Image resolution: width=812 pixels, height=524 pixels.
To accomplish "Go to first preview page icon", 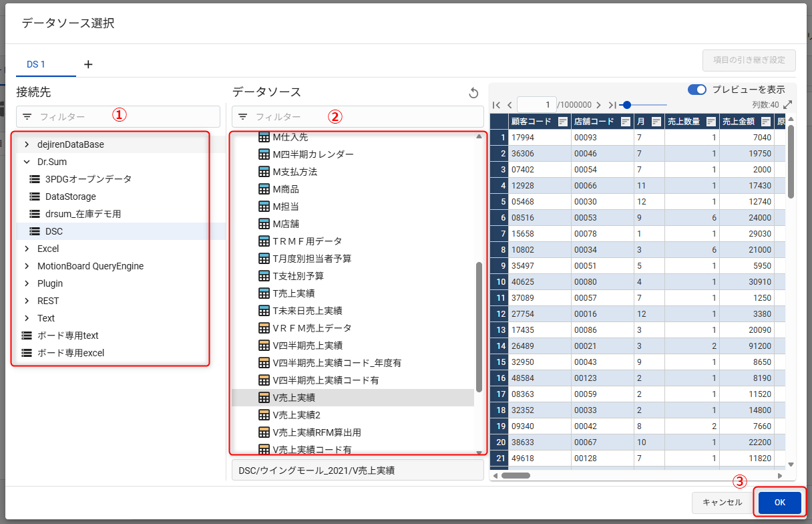I will 496,105.
